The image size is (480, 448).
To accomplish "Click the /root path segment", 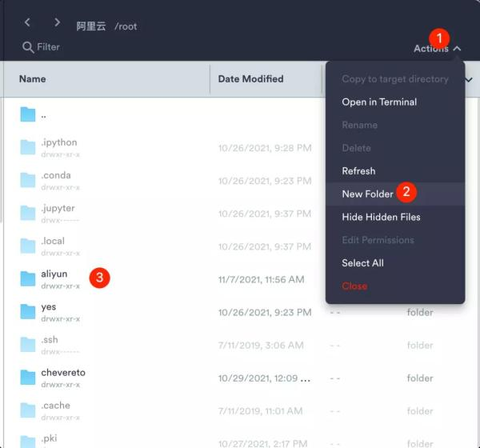I will pos(126,26).
